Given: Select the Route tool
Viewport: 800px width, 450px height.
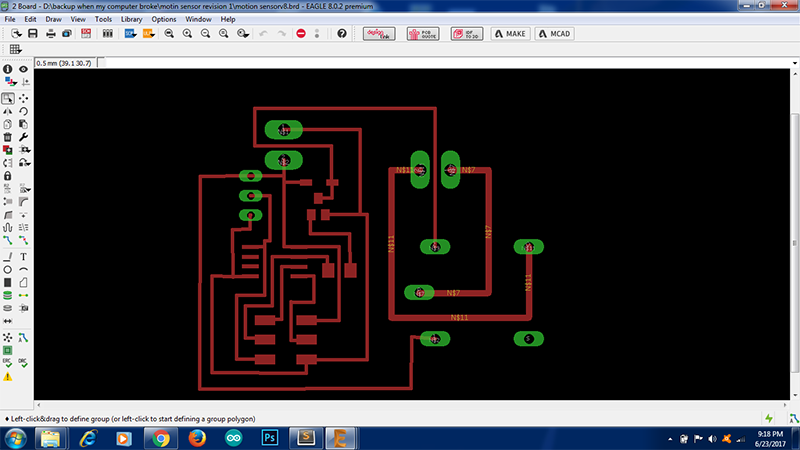Looking at the screenshot, I should pyautogui.click(x=8, y=240).
